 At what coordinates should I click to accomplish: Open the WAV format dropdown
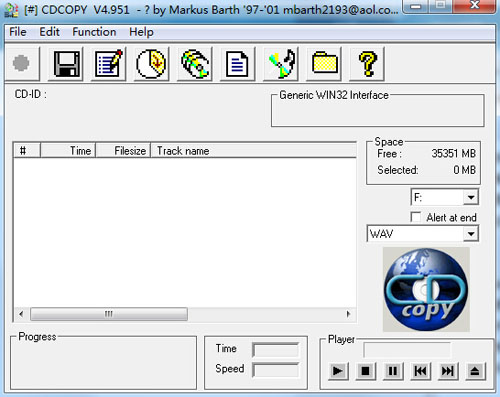[x=471, y=234]
